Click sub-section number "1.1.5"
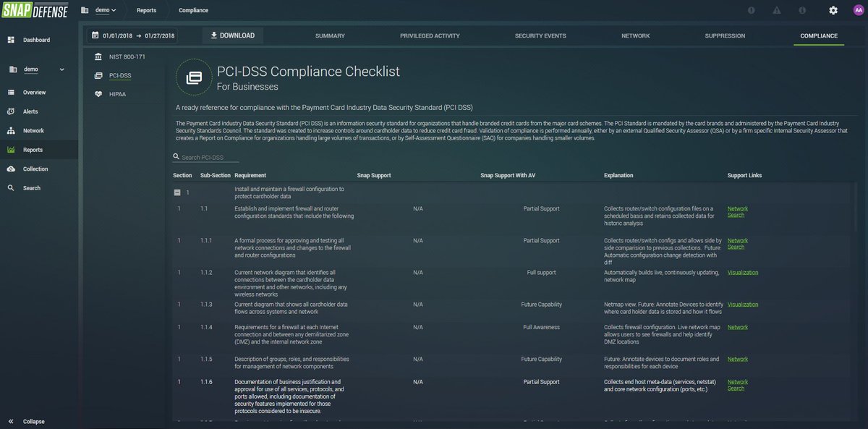Viewport: 868px width, 429px height. (x=206, y=359)
